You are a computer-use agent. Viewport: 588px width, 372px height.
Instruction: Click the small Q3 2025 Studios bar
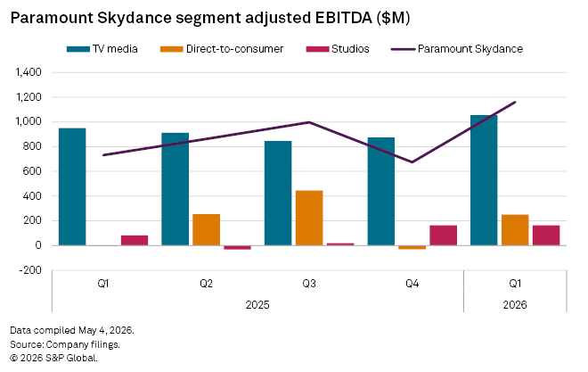coord(340,244)
